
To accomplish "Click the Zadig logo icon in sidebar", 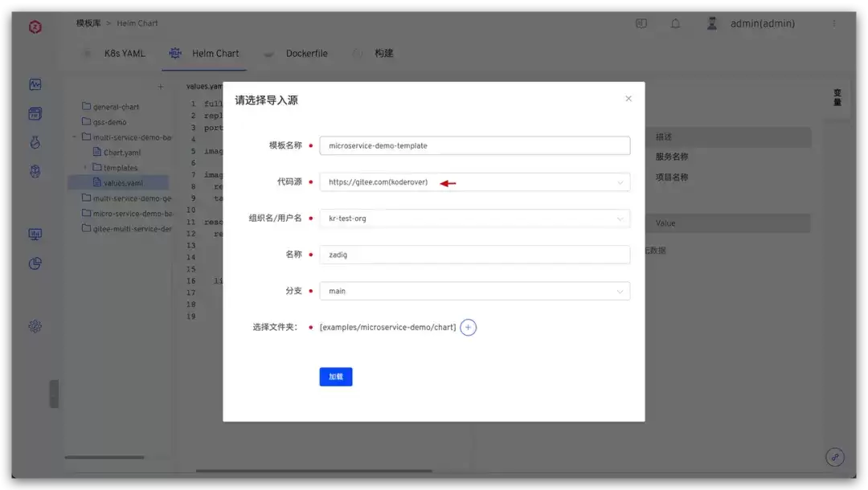I will tap(35, 27).
